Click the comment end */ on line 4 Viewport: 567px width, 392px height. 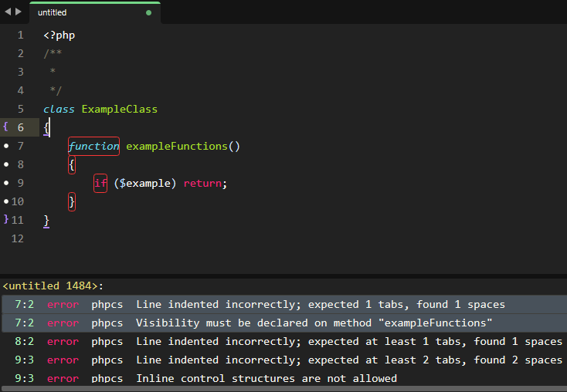tap(56, 90)
